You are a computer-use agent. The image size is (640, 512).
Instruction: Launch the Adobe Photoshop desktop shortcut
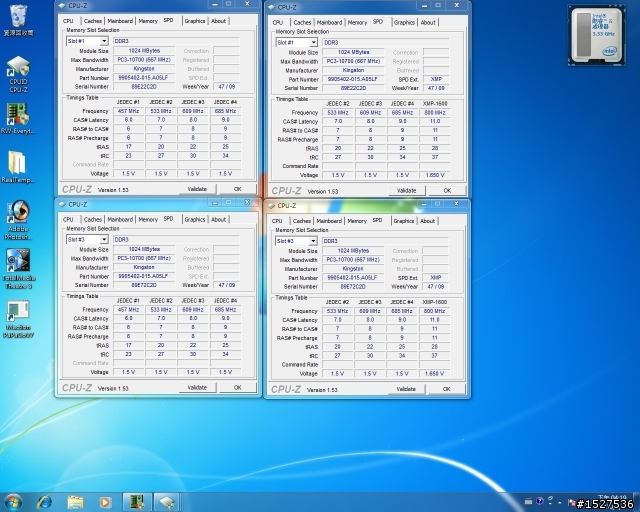pyautogui.click(x=18, y=220)
